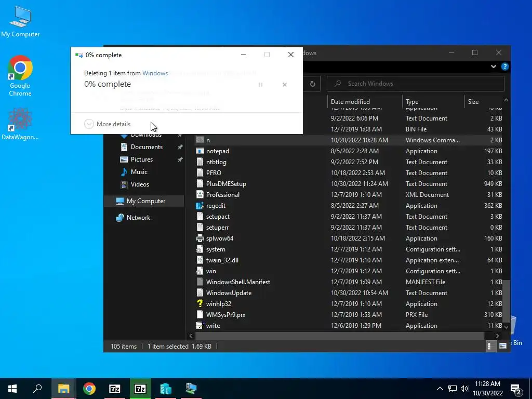Click the Music note icon in the sidebar
Viewport: 532px width, 399px height.
tap(124, 171)
